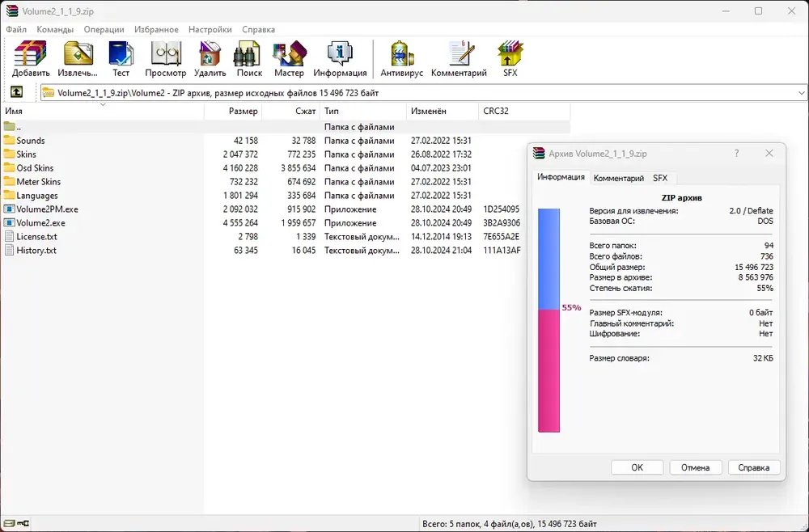The image size is (809, 532).
Task: Close the archive info dialog
Action: [x=769, y=153]
